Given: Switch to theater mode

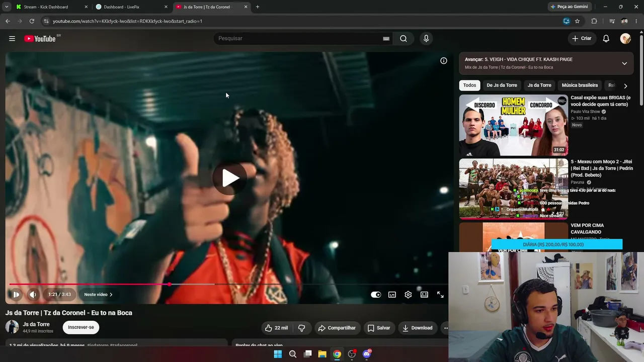Looking at the screenshot, I should [x=424, y=295].
